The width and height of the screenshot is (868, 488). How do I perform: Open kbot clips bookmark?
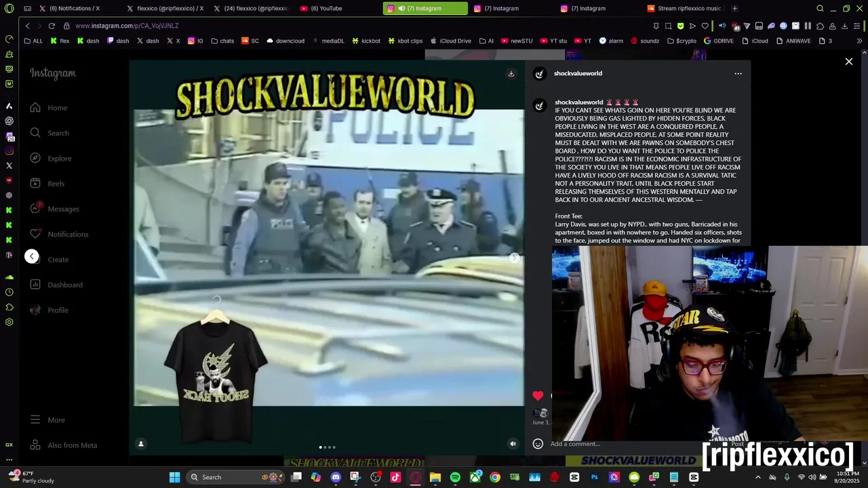click(x=406, y=41)
